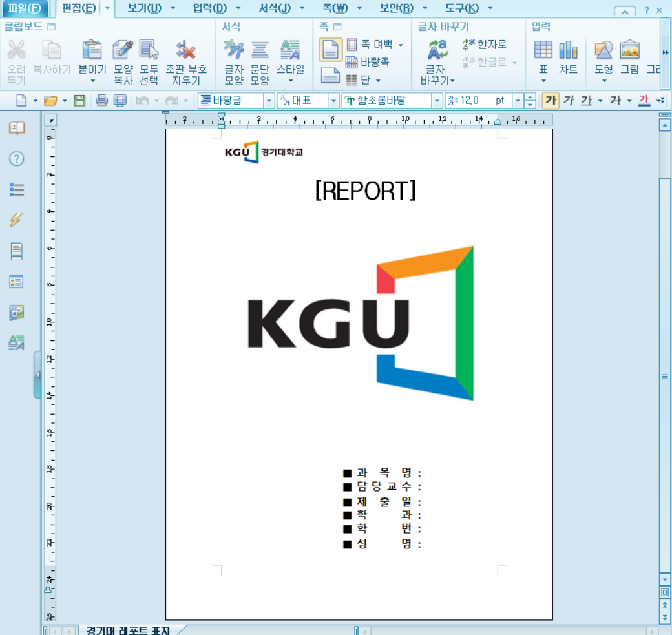The image size is (672, 635).
Task: Click the 경기대 레포트 표지 document tab
Action: click(x=128, y=630)
